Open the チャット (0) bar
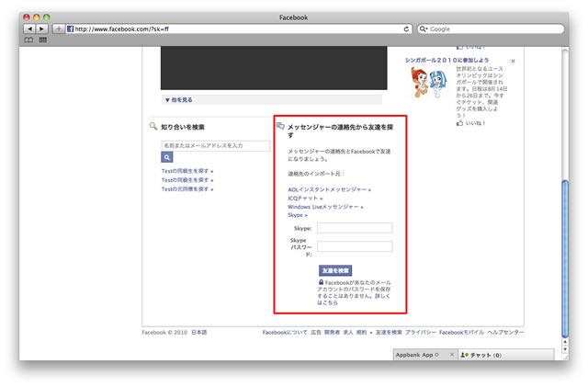 click(506, 355)
